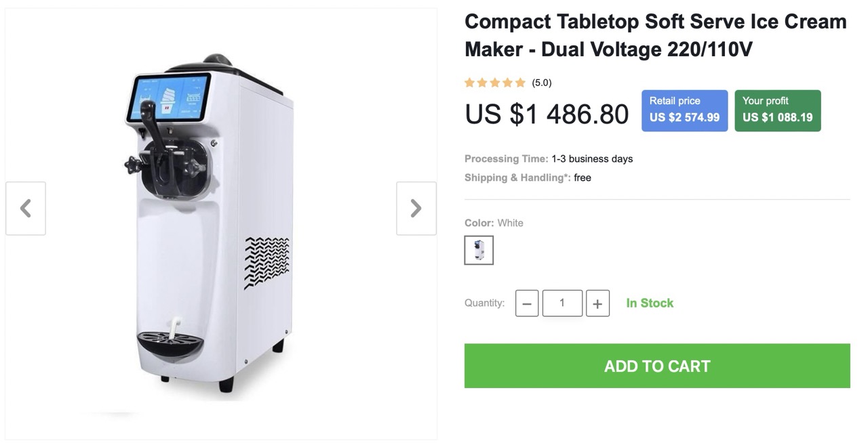This screenshot has height=443, width=868.
Task: Click the In Stock status label
Action: [x=650, y=303]
